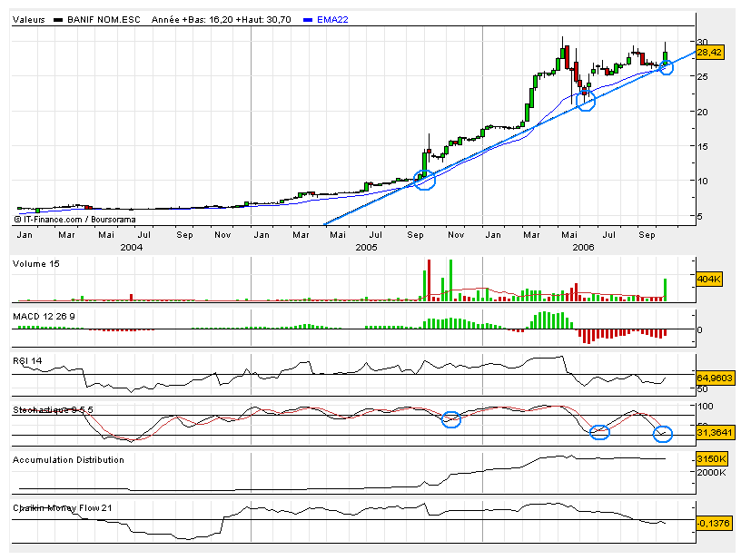Click the 64,9603 RSI value tag
This screenshot has width=751, height=560.
[x=715, y=378]
